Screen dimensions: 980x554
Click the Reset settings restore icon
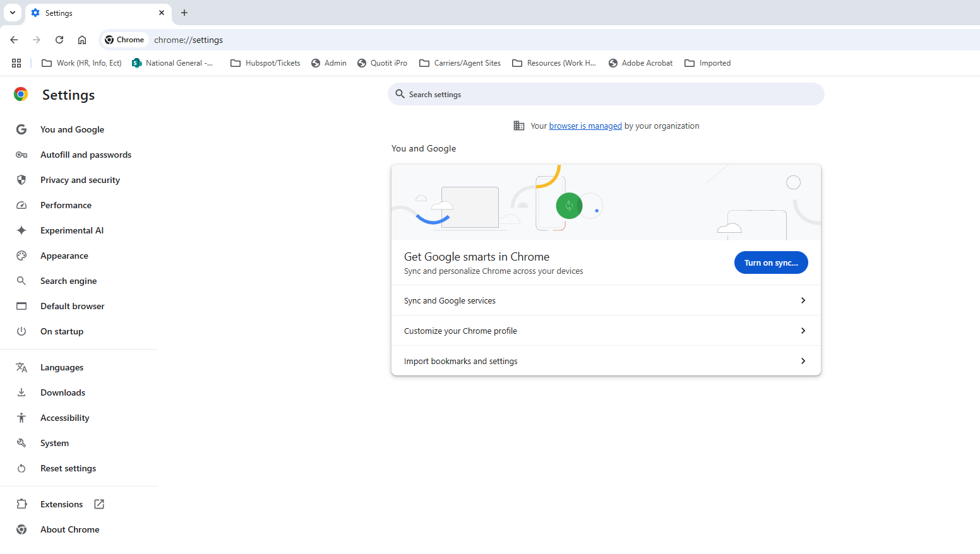[21, 468]
